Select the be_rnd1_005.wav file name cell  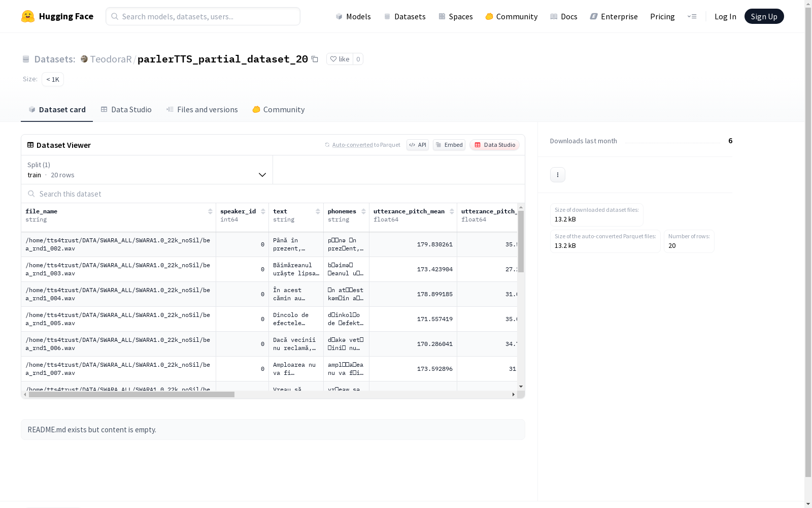click(118, 319)
